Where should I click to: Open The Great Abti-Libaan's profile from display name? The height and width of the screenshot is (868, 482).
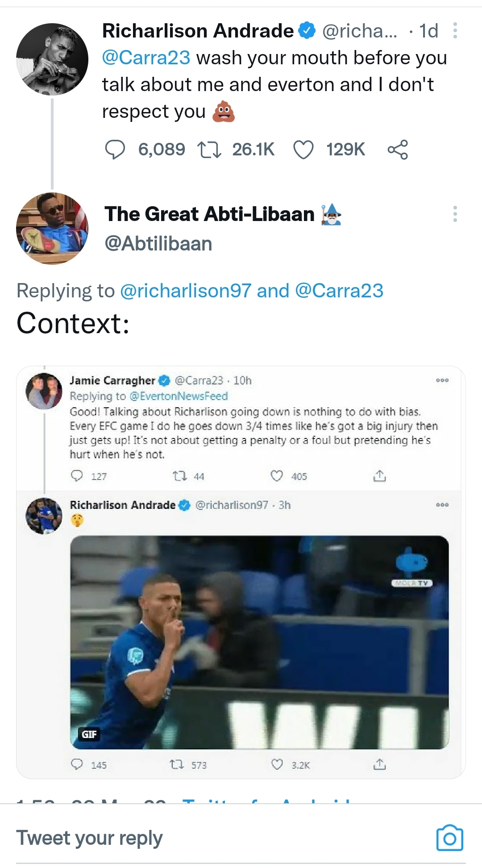pyautogui.click(x=209, y=214)
